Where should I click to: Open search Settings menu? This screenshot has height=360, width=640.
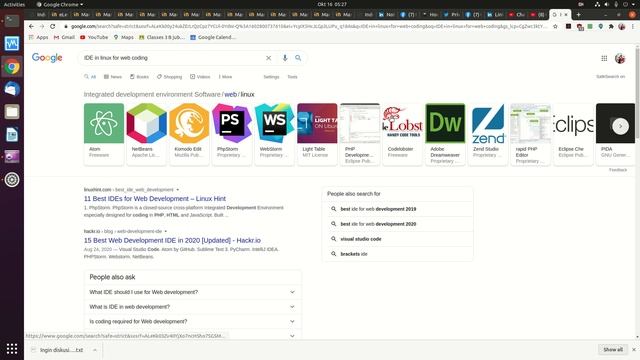271,77
